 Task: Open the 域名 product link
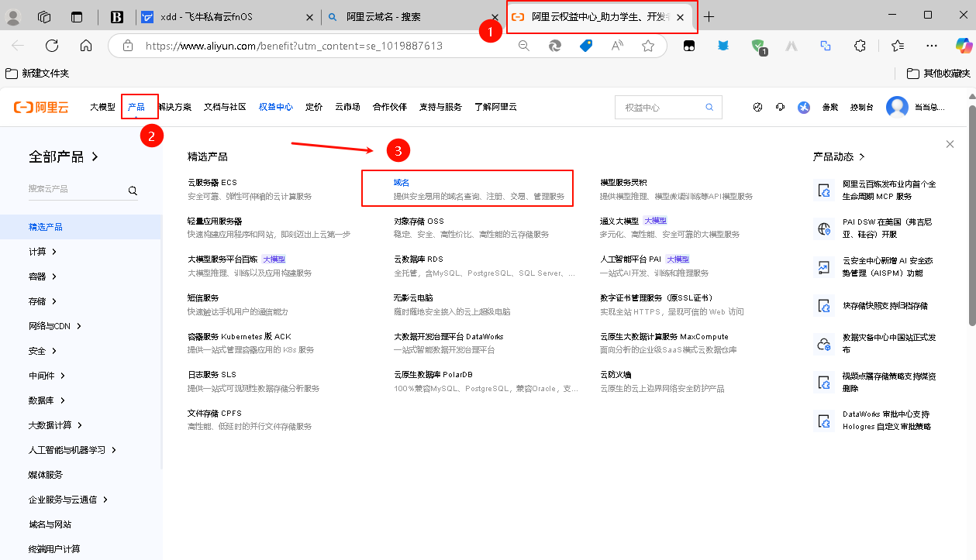[402, 183]
